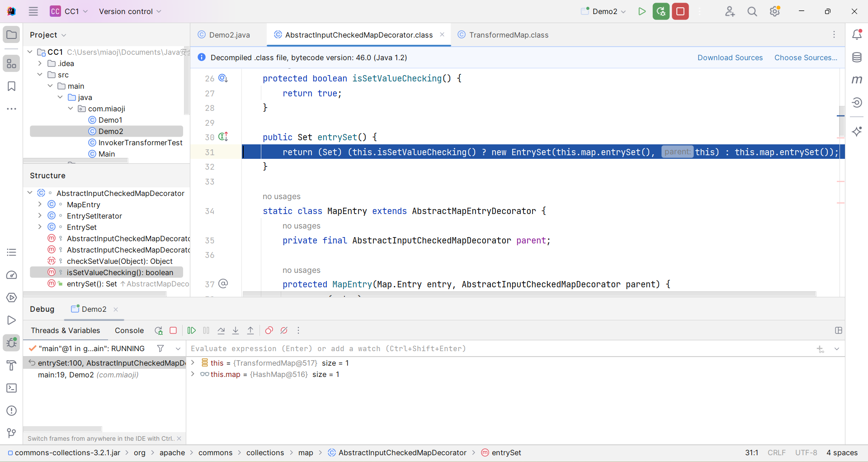Click the Download Sources link

click(730, 57)
